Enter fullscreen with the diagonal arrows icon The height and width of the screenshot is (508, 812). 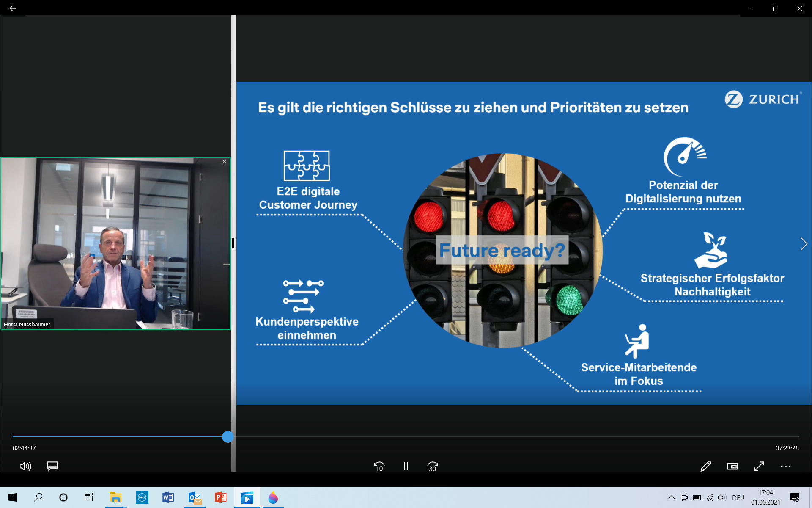pyautogui.click(x=759, y=466)
